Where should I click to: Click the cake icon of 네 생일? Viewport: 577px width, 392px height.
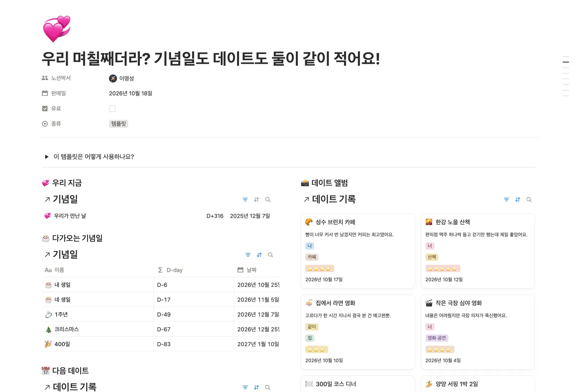[48, 300]
